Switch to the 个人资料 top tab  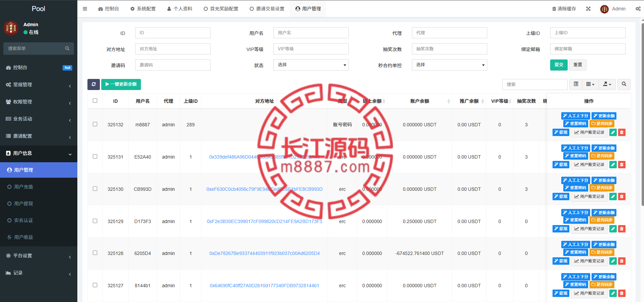(x=180, y=9)
